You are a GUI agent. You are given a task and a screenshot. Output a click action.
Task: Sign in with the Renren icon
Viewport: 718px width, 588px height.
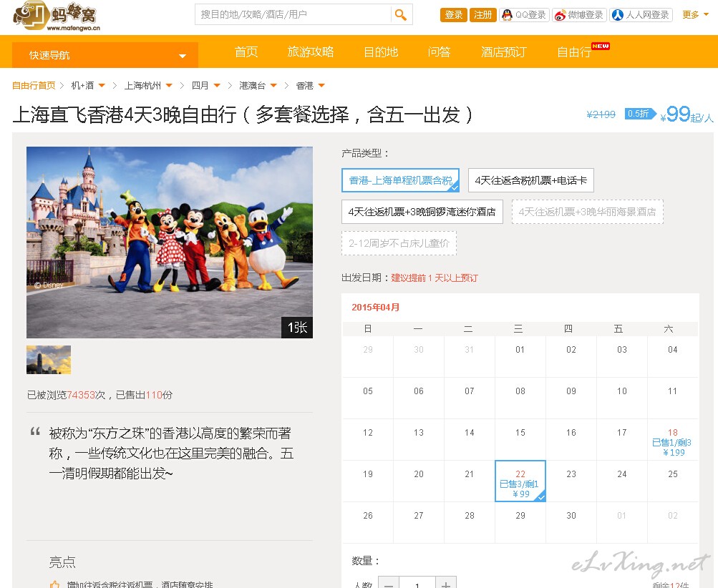click(x=641, y=15)
